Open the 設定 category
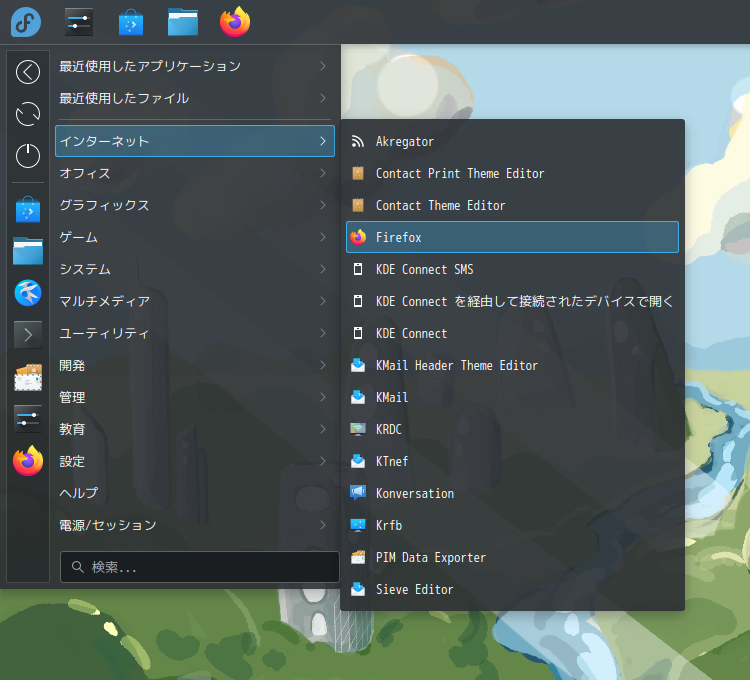750x680 pixels. pyautogui.click(x=195, y=461)
